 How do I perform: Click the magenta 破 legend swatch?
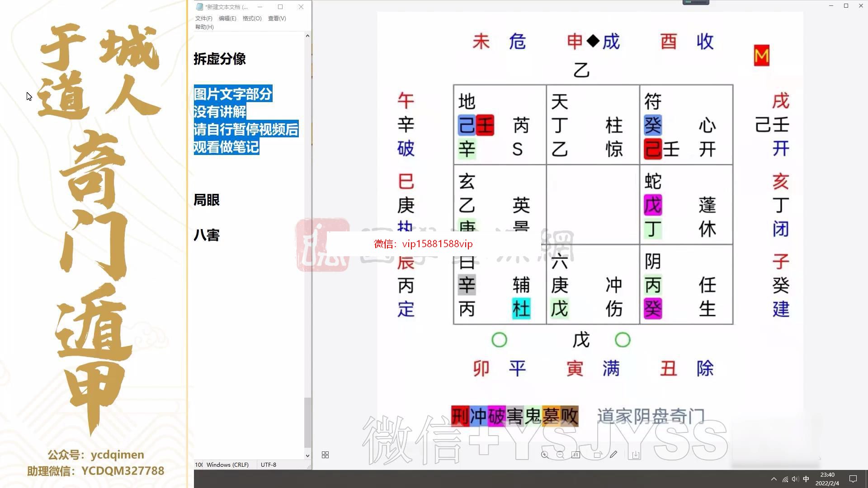496,416
